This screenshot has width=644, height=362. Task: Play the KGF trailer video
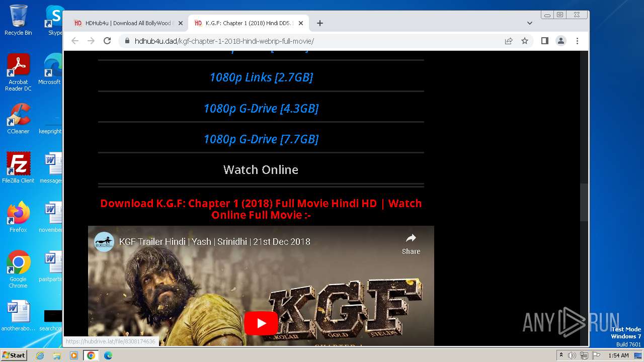click(261, 323)
